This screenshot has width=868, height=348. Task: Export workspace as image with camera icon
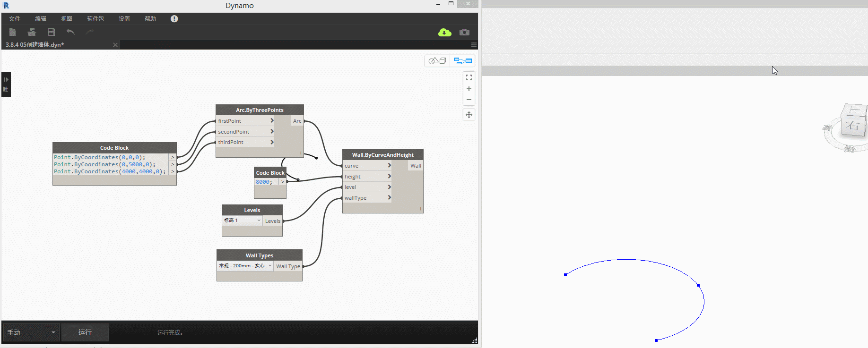(x=465, y=32)
